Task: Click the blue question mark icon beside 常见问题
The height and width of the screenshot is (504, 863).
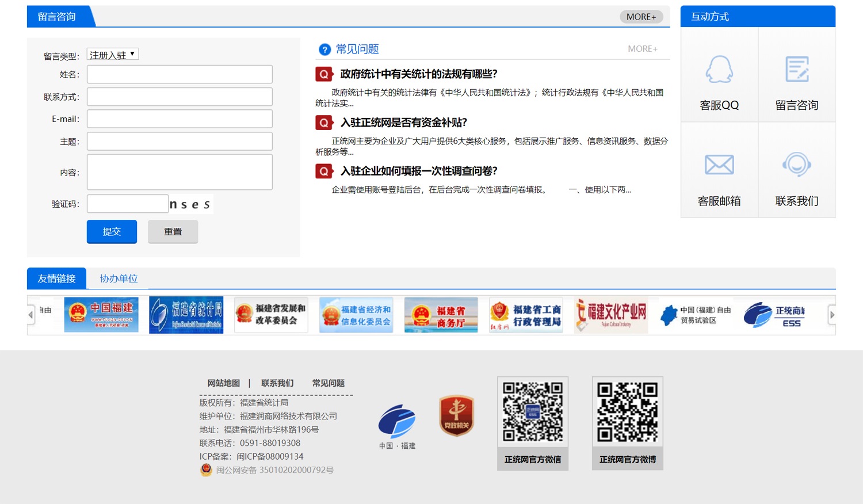Action: [x=324, y=49]
